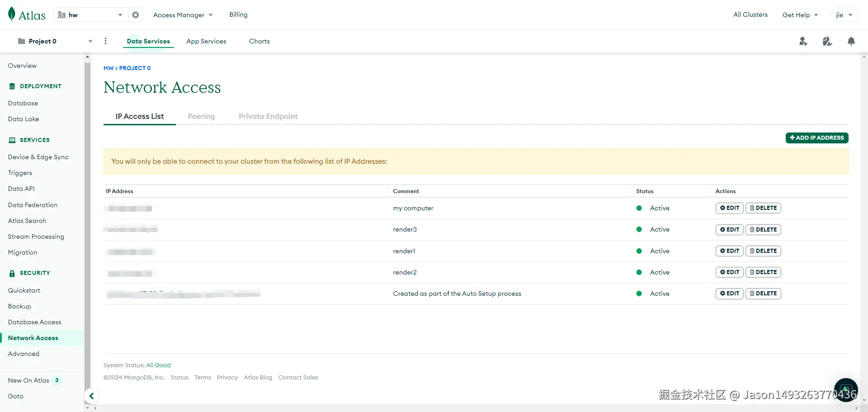Image resolution: width=868 pixels, height=412 pixels.
Task: Open the chat widget icon
Action: point(845,390)
